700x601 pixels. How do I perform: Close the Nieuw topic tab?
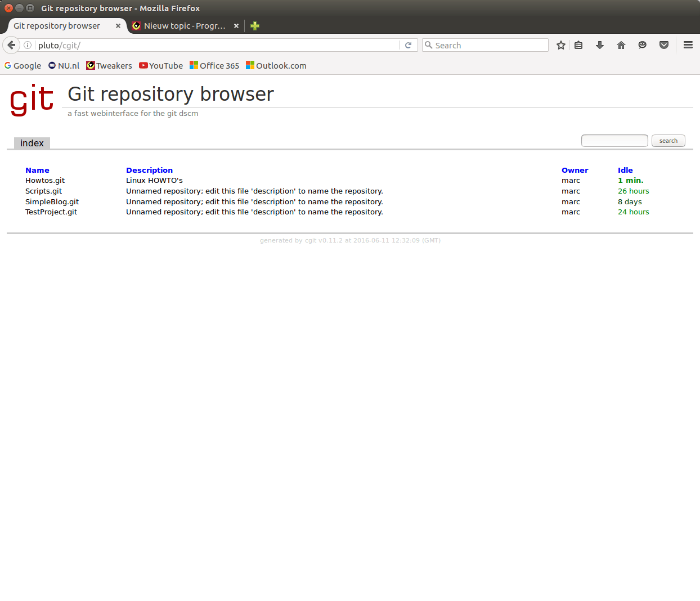point(236,26)
